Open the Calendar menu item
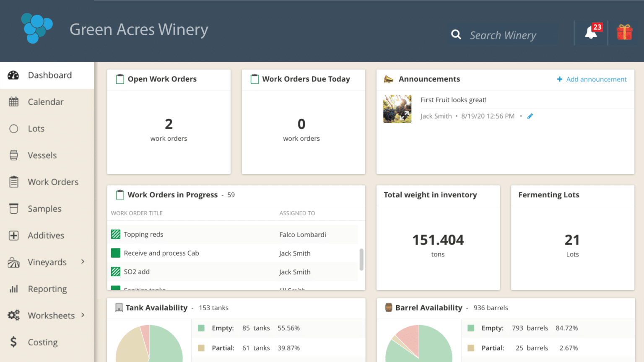Screen dimensions: 644x362 point(45,102)
